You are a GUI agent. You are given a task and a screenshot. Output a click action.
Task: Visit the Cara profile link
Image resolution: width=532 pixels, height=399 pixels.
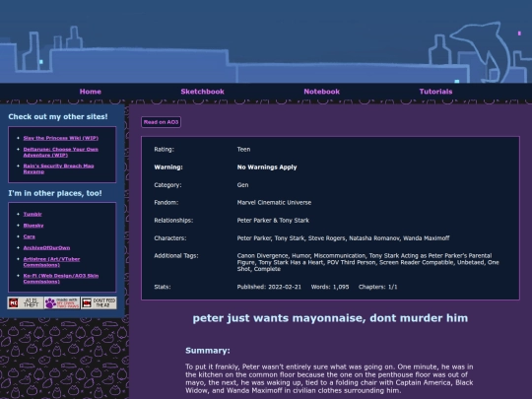point(30,236)
